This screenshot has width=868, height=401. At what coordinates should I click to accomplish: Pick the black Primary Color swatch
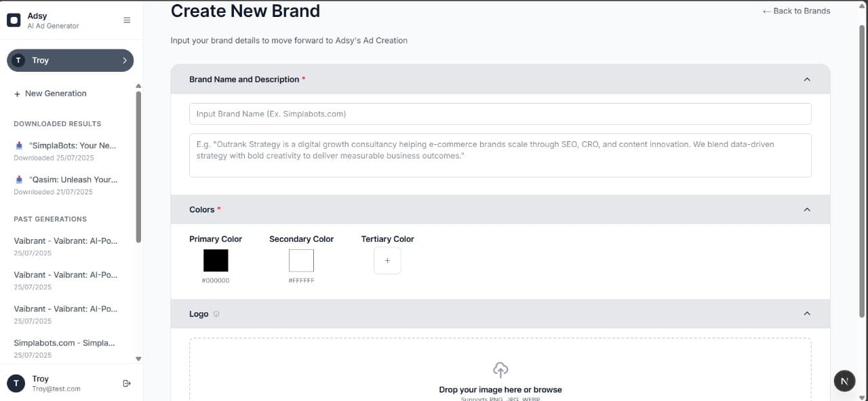point(216,261)
